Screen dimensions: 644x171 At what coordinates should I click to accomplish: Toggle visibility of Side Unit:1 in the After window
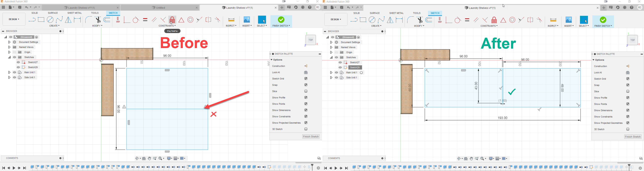point(337,78)
